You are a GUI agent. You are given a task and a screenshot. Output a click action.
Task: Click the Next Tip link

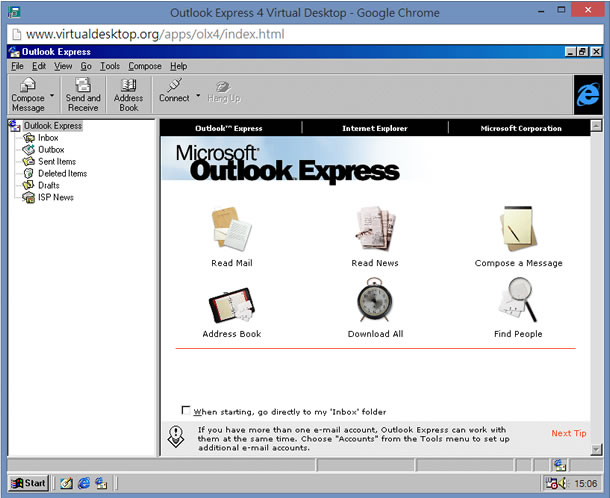pyautogui.click(x=568, y=433)
